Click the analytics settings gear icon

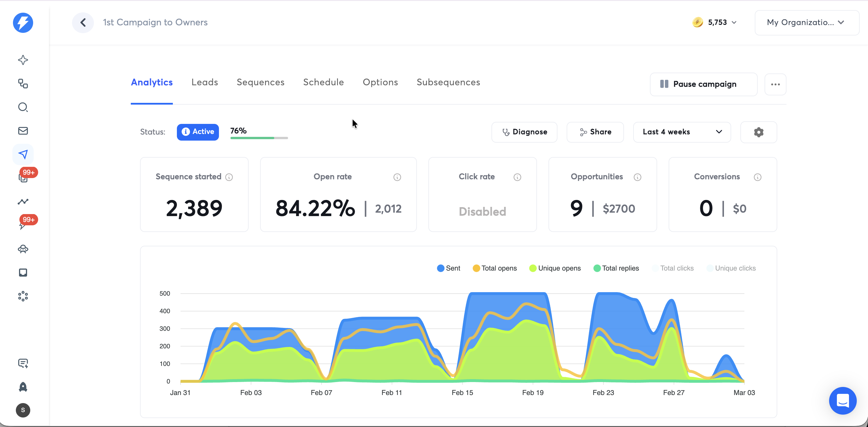(x=759, y=132)
